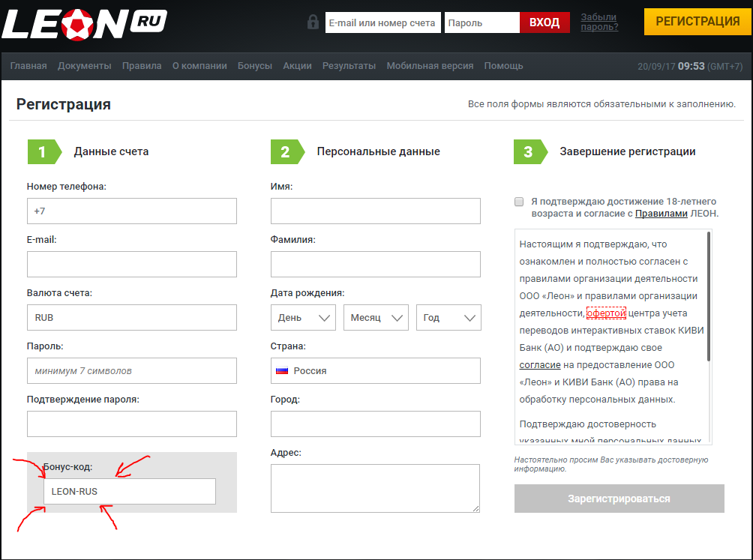This screenshot has height=560, width=753.
Task: Focus the header E-mail или номер счета field
Action: (382, 22)
